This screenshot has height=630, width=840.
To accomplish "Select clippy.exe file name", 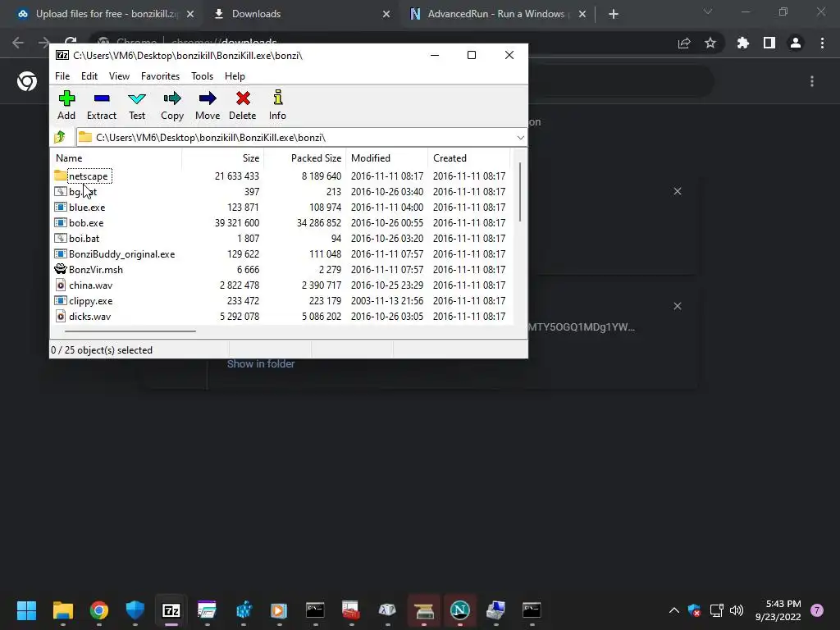I will pyautogui.click(x=90, y=300).
